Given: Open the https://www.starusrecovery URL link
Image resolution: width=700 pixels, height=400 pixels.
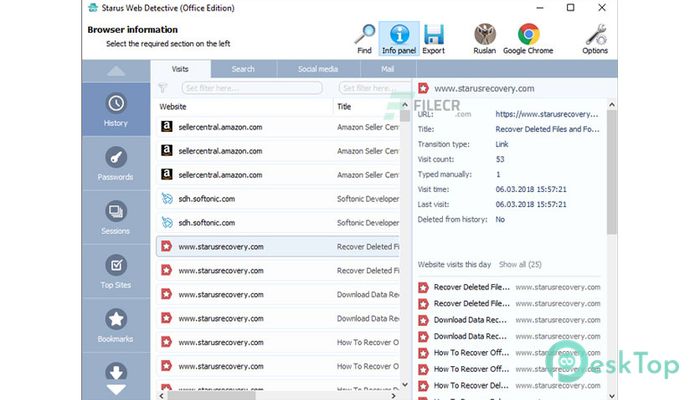Looking at the screenshot, I should tap(547, 114).
